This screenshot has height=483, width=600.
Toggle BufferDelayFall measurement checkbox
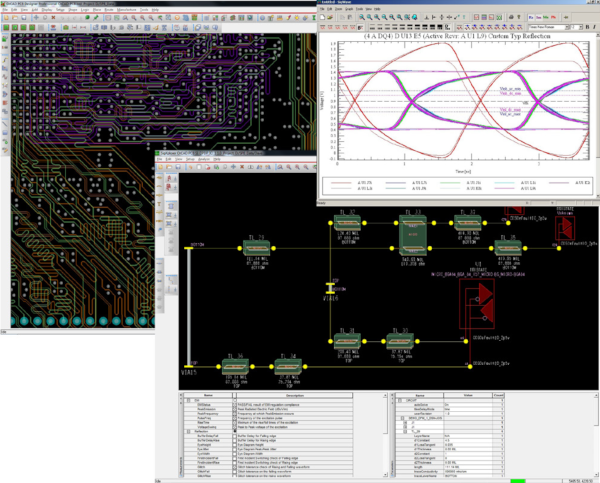(x=235, y=436)
